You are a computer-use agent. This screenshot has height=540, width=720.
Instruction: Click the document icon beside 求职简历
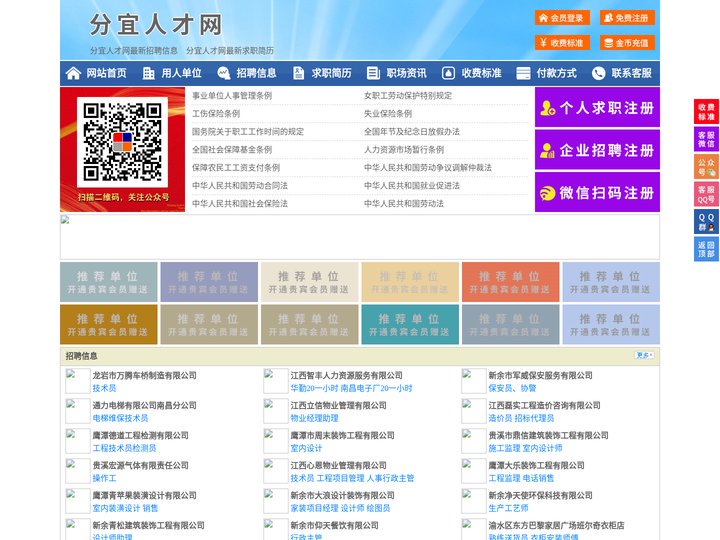pos(298,73)
